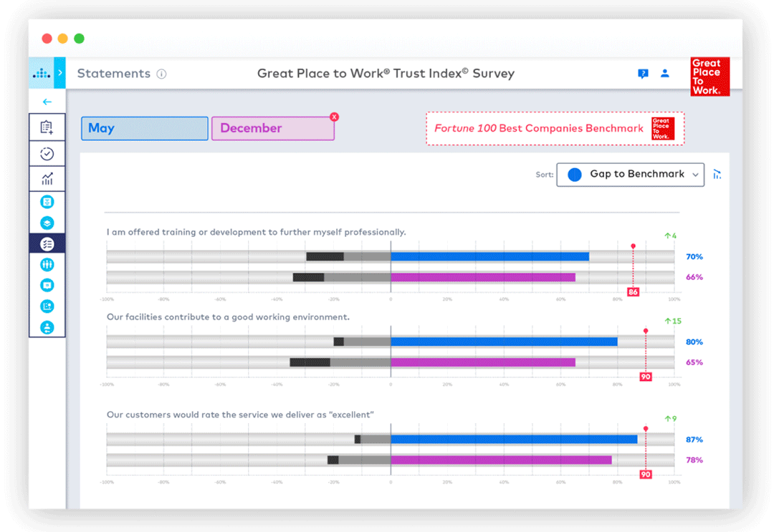774x532 pixels.
Task: Open the circular checkmark sidebar icon
Action: pos(47,154)
